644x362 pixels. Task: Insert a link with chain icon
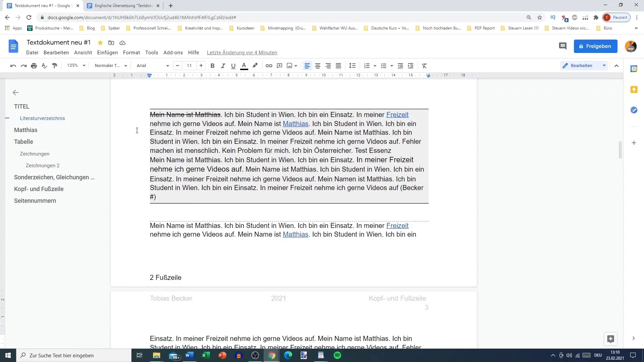coord(269,66)
